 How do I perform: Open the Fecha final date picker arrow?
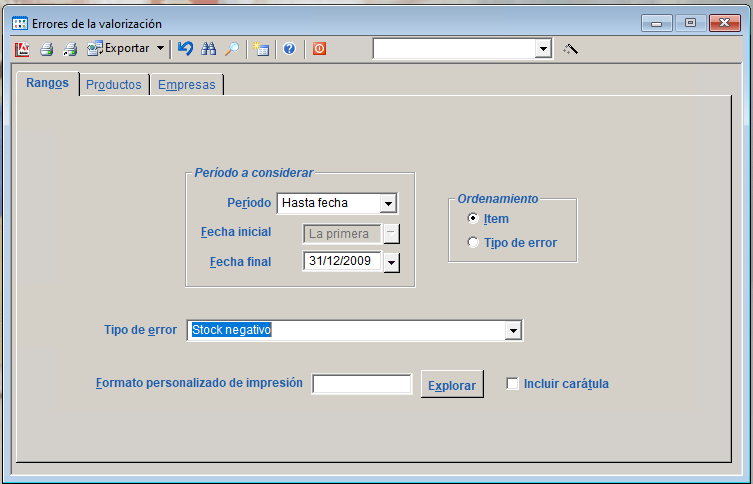(x=391, y=262)
